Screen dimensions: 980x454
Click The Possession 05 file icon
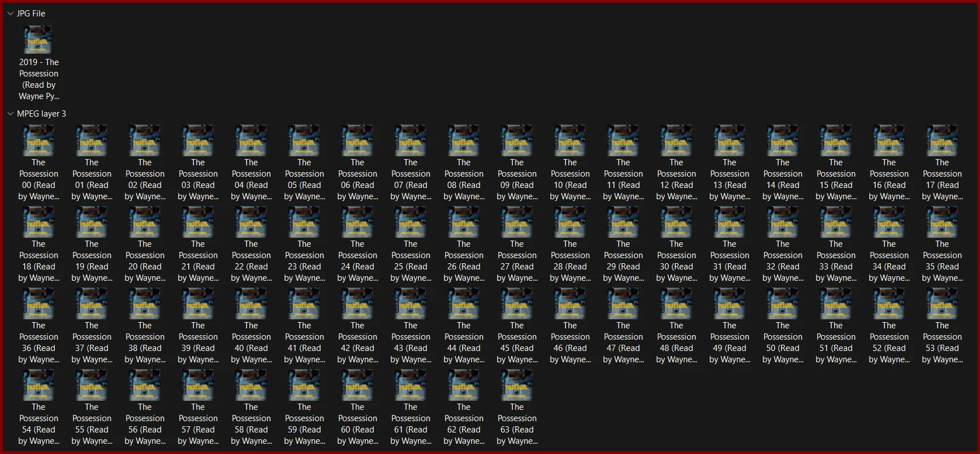(304, 140)
